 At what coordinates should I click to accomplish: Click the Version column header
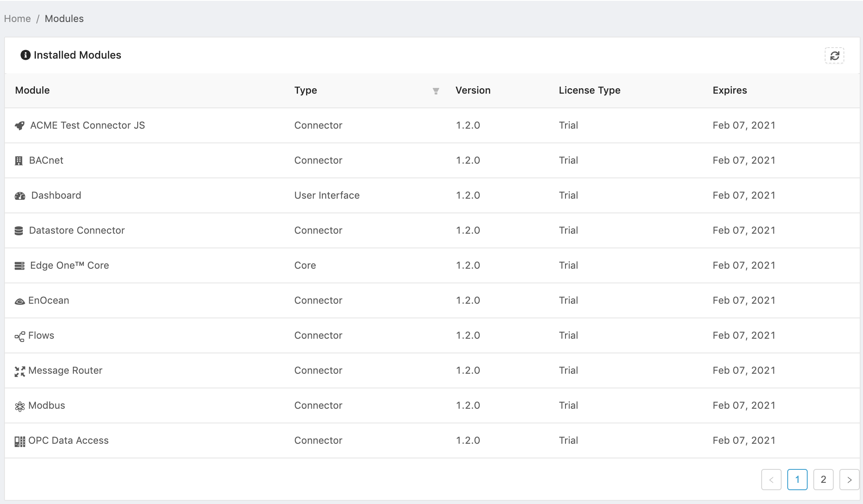473,90
